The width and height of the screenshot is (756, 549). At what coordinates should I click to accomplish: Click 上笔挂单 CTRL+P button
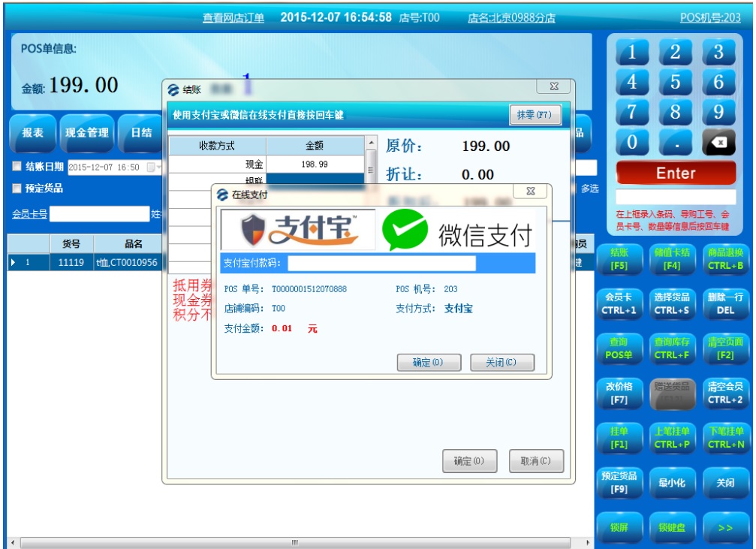[x=672, y=438]
